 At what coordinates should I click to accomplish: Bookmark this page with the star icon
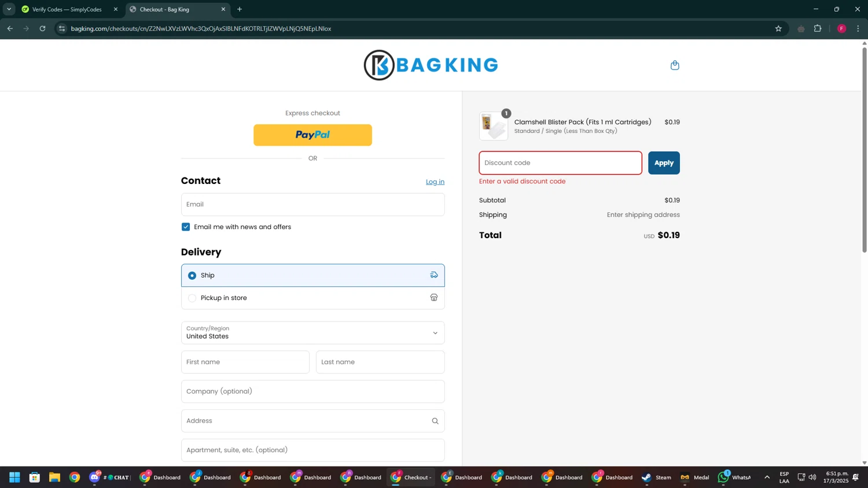(778, 28)
